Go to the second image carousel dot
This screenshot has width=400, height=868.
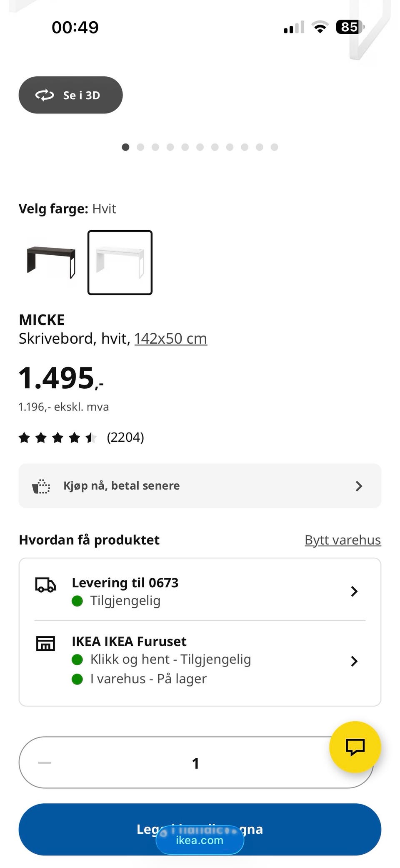(140, 147)
